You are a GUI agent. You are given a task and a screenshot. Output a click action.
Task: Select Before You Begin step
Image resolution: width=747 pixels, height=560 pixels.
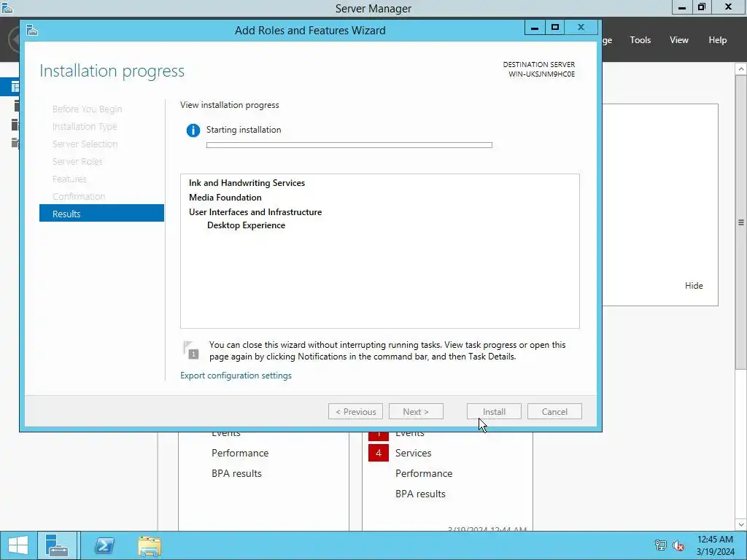tap(88, 109)
